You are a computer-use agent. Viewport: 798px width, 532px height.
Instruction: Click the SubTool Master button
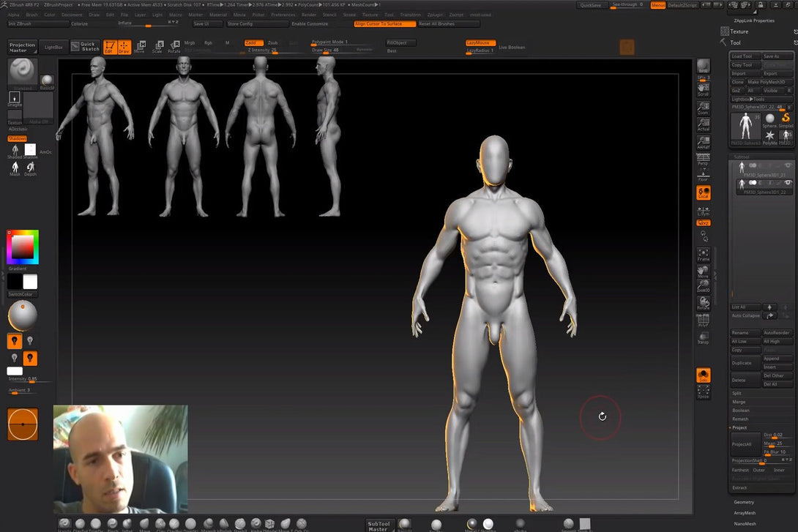[379, 526]
